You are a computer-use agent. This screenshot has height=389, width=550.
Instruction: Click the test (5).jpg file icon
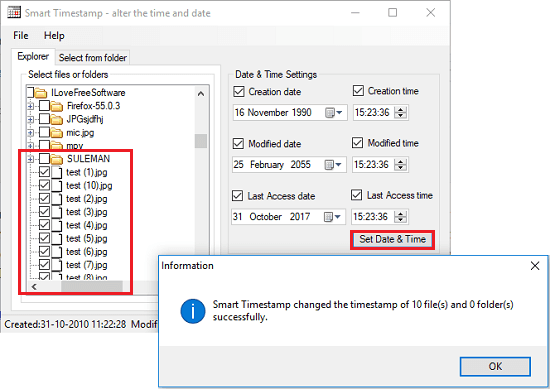click(57, 238)
